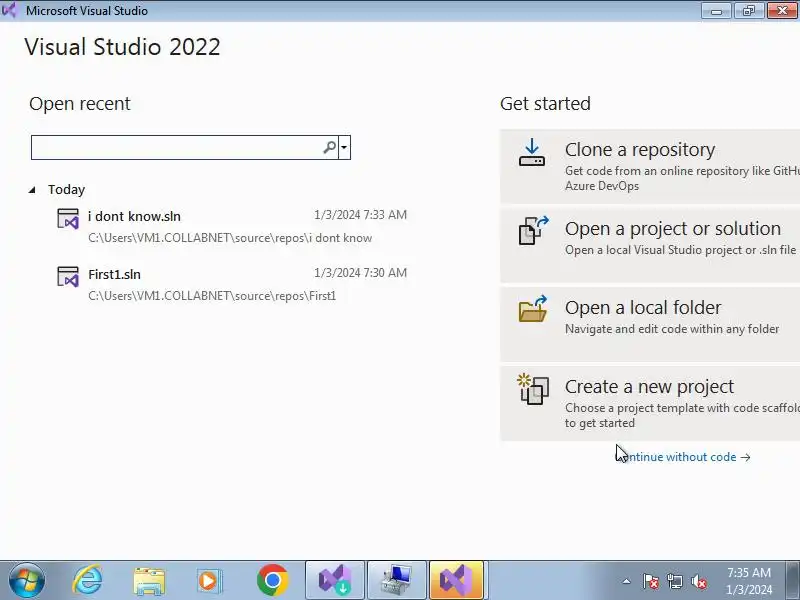
Task: Click the Create a new project icon
Action: [x=533, y=389]
